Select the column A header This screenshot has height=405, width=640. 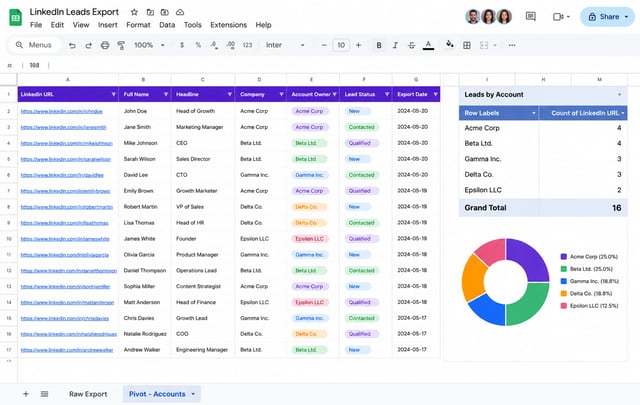68,80
